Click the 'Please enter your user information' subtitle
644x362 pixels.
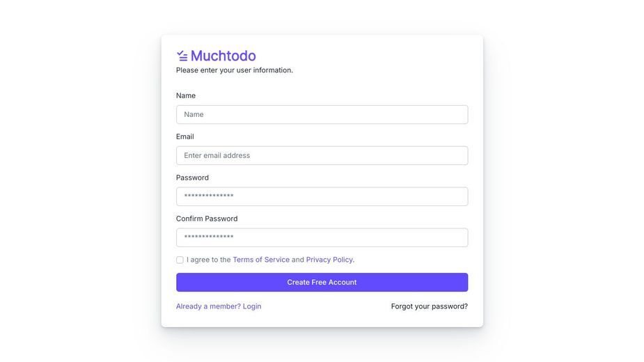coord(235,70)
